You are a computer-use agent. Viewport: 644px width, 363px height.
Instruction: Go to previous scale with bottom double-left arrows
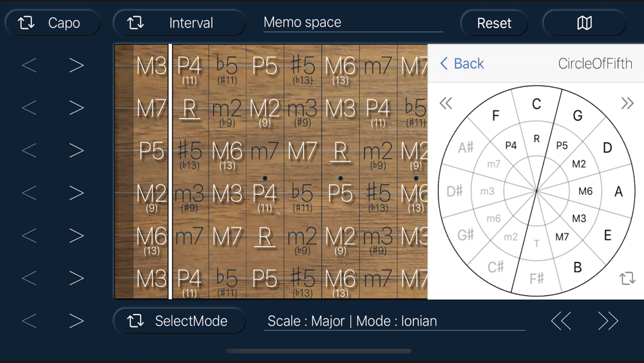(x=561, y=320)
